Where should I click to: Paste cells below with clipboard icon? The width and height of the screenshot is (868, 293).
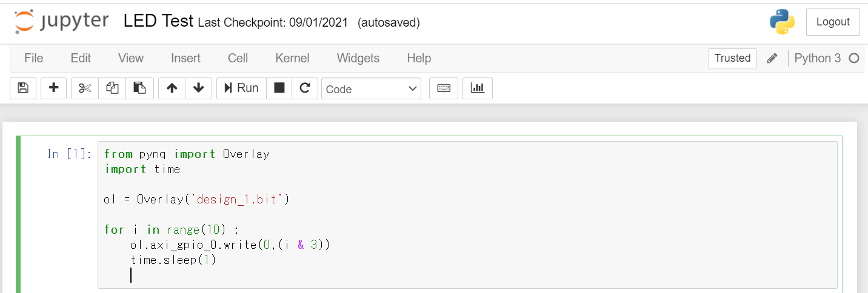click(139, 88)
